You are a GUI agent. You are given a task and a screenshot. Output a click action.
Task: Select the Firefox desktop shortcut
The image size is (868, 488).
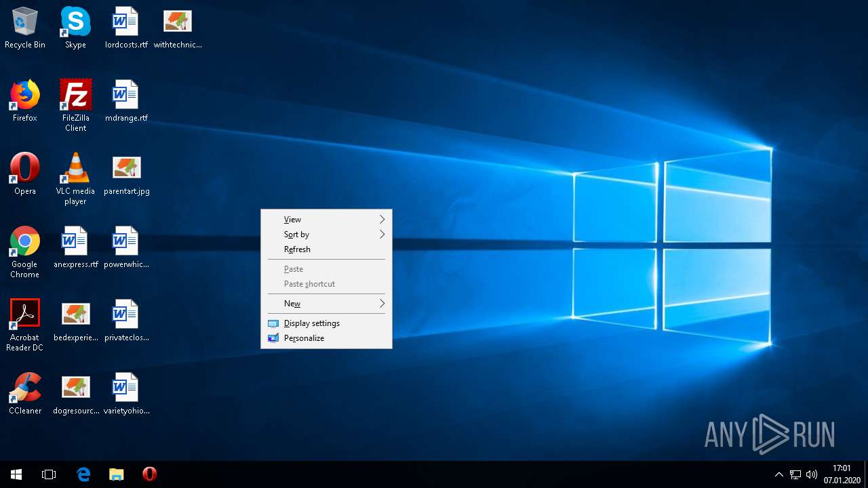click(x=25, y=102)
